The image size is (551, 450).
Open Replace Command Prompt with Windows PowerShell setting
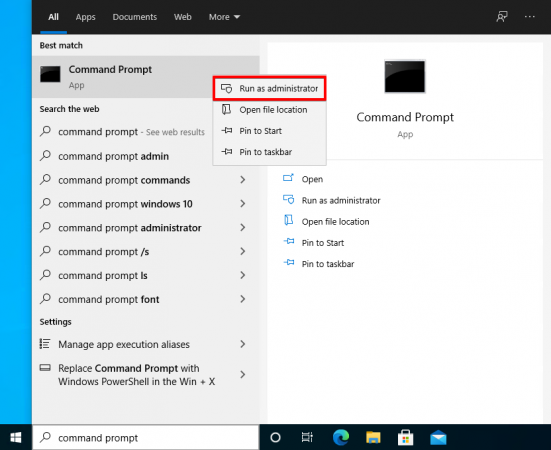point(145,374)
